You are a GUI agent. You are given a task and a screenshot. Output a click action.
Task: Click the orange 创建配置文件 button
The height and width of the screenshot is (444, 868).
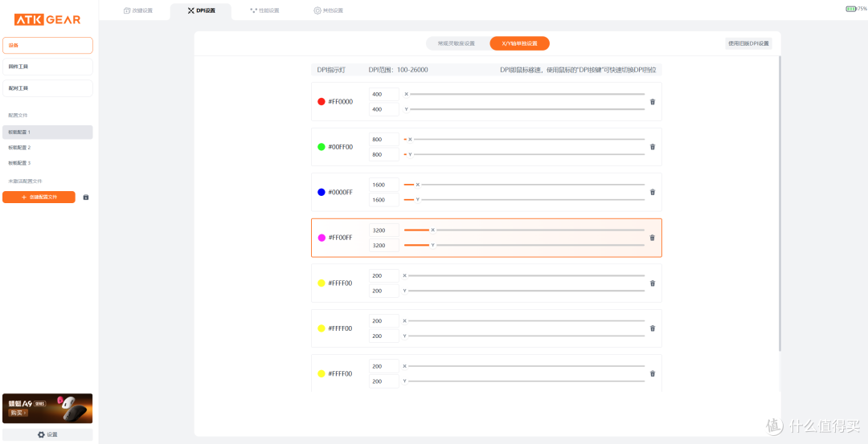pyautogui.click(x=39, y=198)
